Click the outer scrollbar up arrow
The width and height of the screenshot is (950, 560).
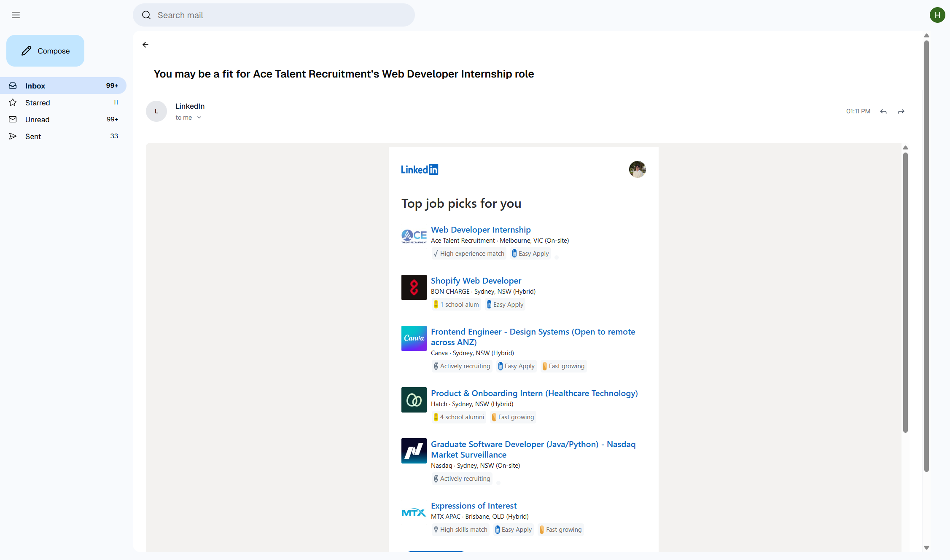tap(926, 36)
